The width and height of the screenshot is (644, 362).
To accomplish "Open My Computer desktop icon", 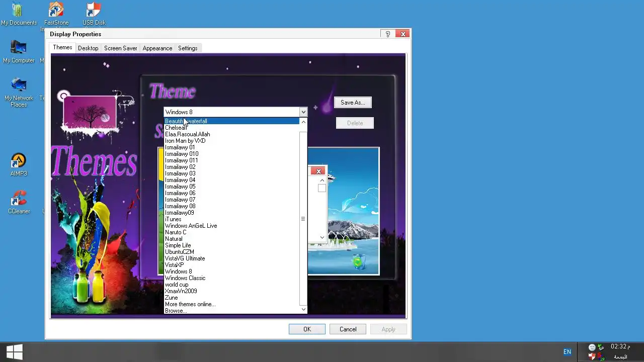I will tap(19, 52).
